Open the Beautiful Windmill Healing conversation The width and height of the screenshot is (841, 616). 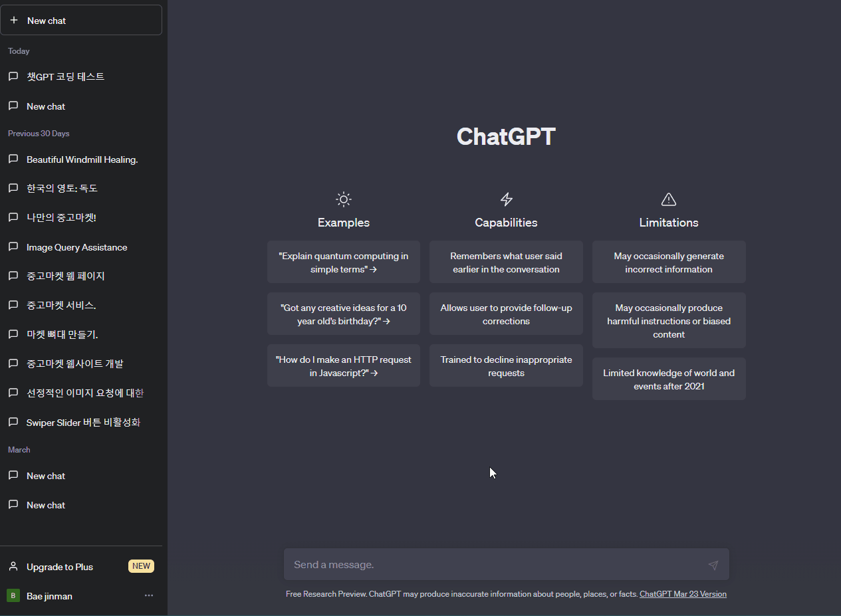click(x=81, y=159)
